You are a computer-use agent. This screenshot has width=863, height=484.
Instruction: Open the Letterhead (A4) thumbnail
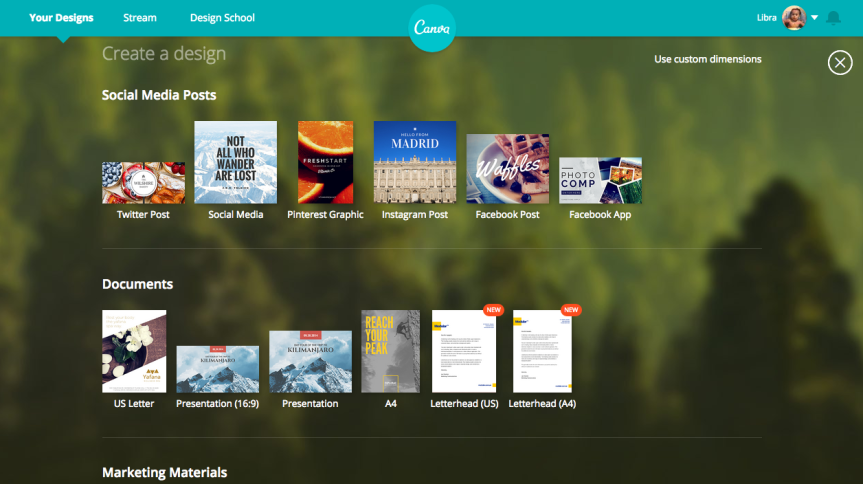[542, 351]
